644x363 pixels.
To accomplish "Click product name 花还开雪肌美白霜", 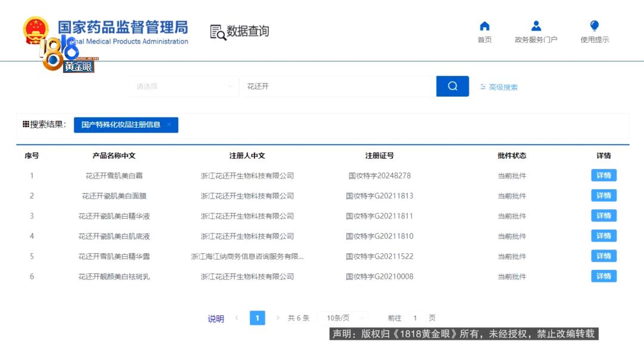I will click(x=114, y=176).
